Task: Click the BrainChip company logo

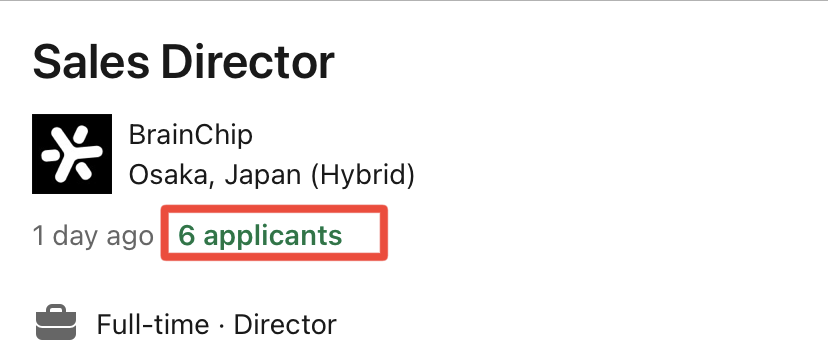Action: point(72,154)
